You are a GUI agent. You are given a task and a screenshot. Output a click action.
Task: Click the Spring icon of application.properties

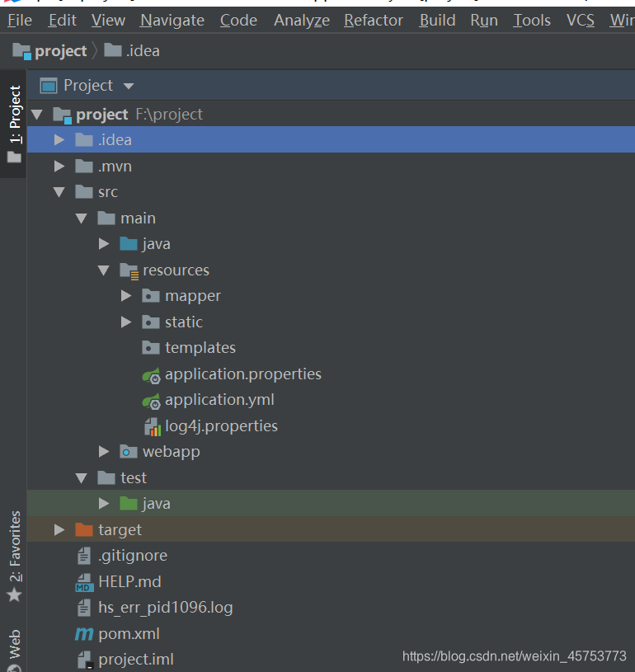tap(152, 375)
